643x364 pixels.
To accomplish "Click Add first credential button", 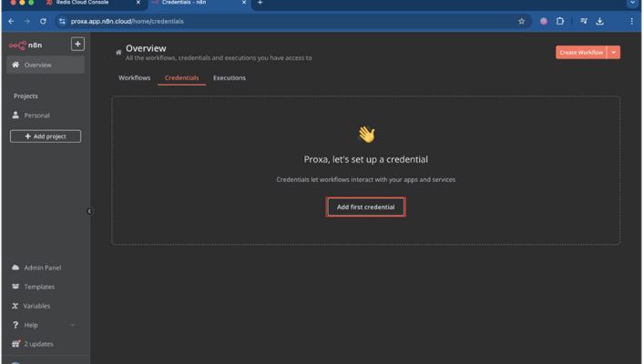I will (x=365, y=207).
